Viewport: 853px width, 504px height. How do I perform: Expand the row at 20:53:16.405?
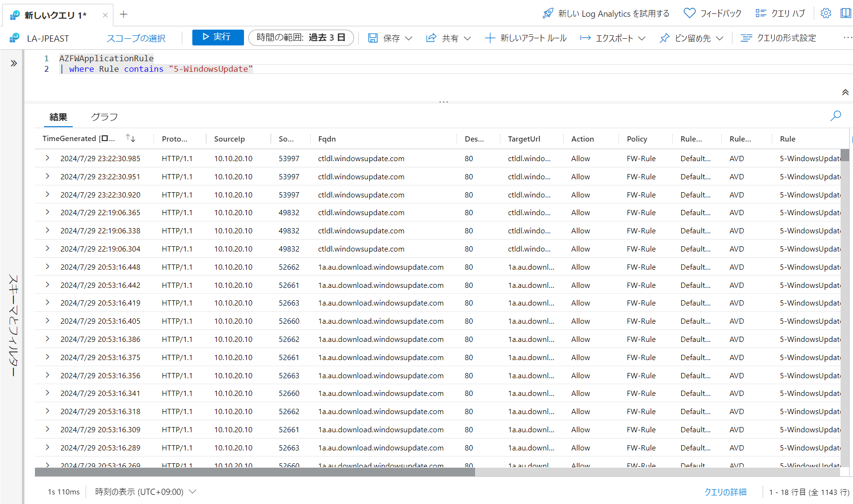click(x=47, y=320)
